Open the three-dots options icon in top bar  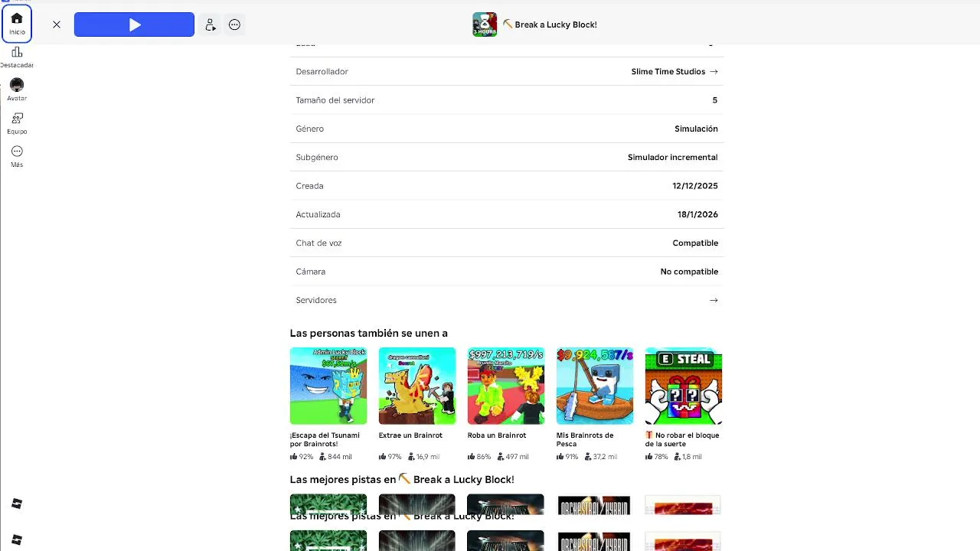coord(235,24)
